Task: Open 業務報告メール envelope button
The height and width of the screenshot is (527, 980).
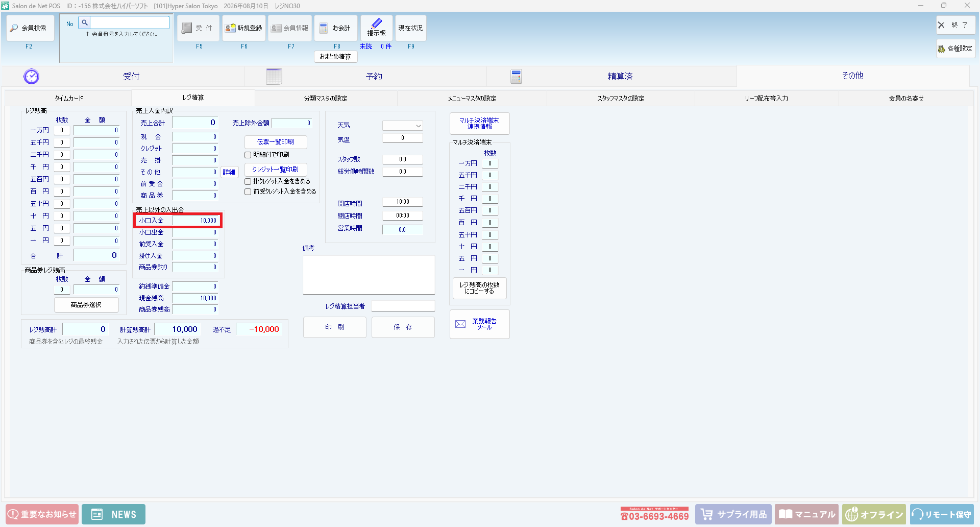Action: click(480, 324)
